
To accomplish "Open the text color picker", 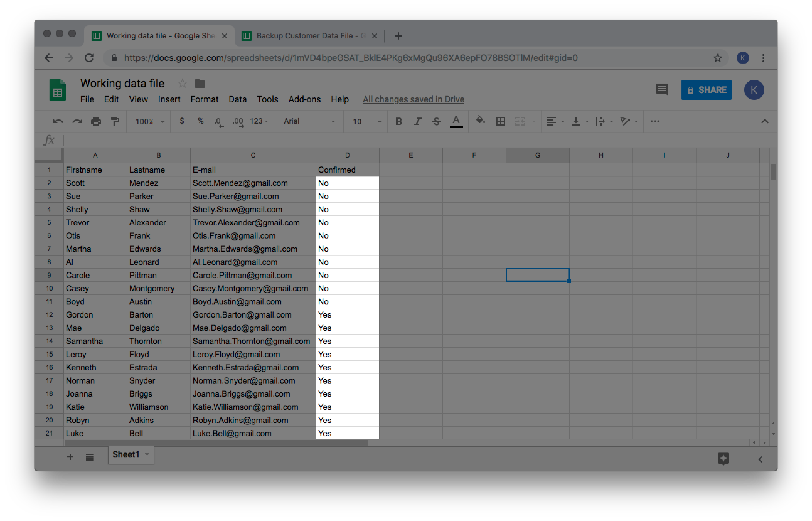I will 456,122.
